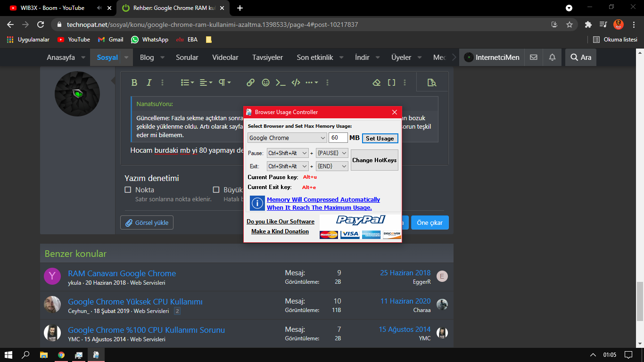Insert a code block with the angle-brackets icon

tap(296, 82)
